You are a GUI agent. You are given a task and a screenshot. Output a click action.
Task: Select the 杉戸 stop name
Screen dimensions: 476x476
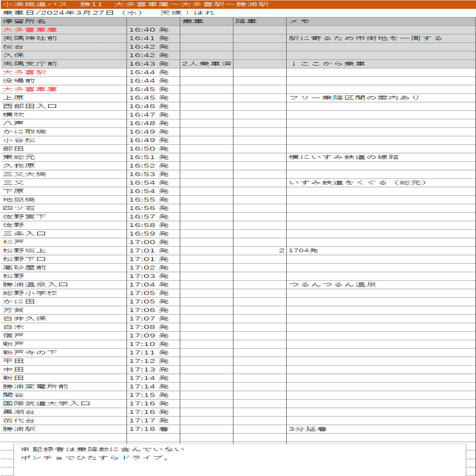[13, 242]
